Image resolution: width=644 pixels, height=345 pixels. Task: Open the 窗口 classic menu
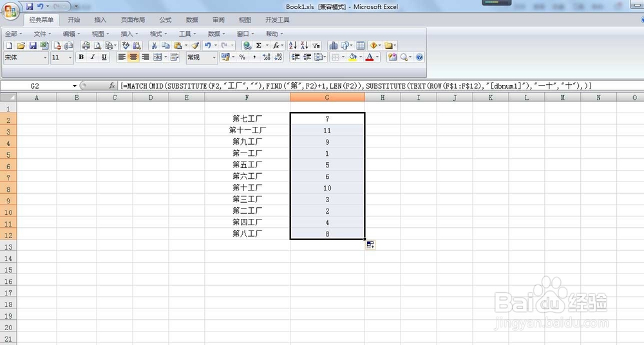point(245,33)
